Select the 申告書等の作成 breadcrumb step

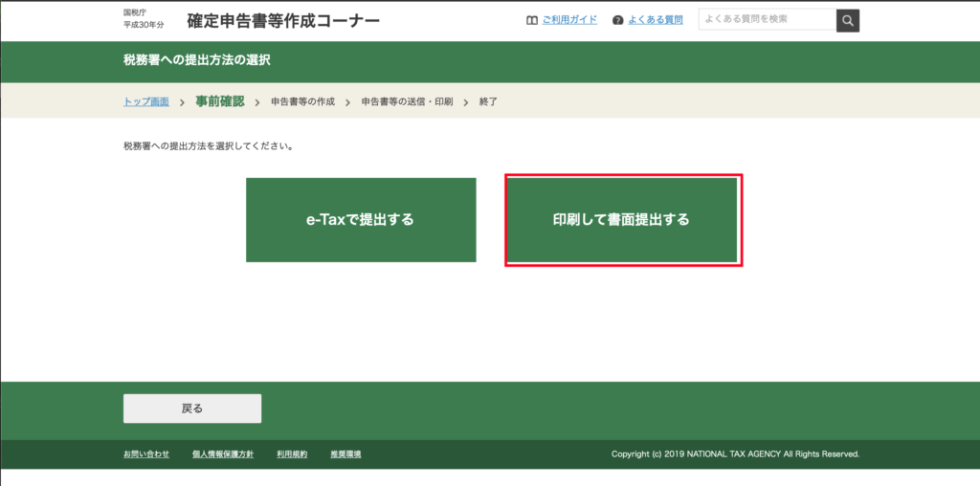pos(302,101)
